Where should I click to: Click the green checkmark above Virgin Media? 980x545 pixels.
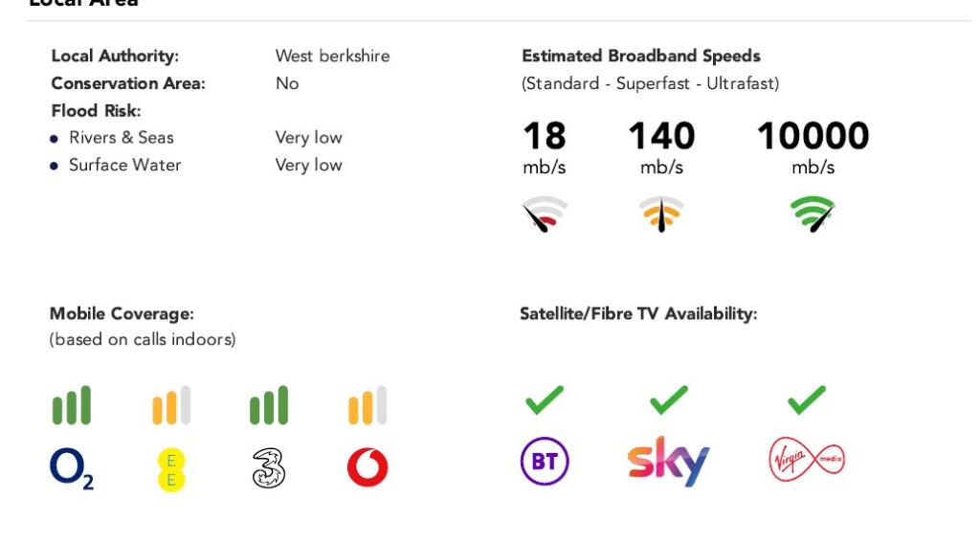(807, 399)
